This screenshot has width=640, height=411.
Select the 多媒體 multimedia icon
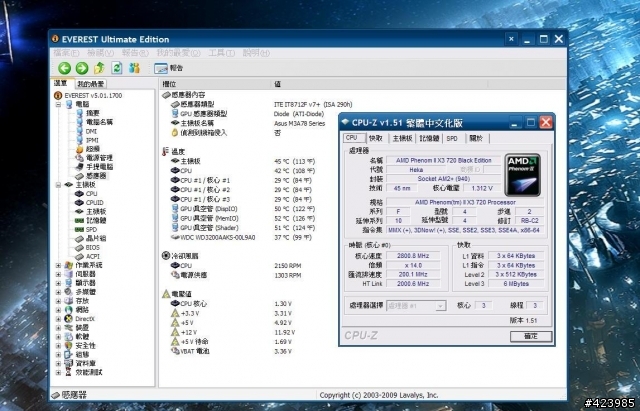pyautogui.click(x=69, y=292)
